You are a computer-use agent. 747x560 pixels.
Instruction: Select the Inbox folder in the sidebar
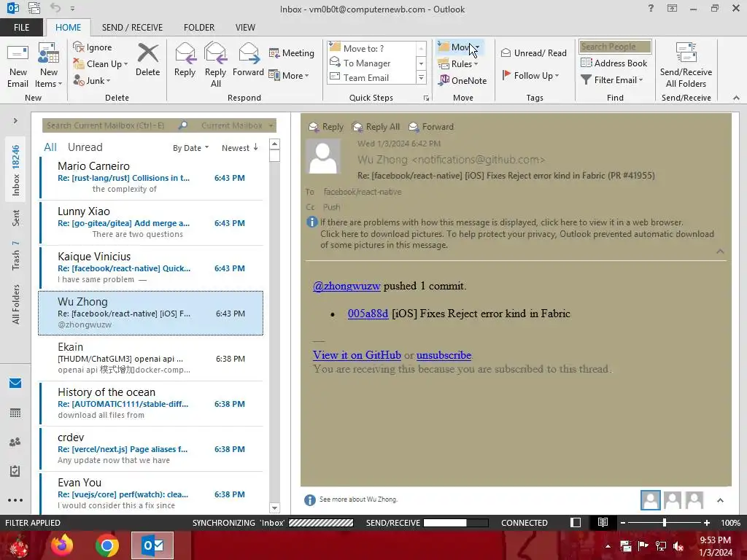(16, 171)
